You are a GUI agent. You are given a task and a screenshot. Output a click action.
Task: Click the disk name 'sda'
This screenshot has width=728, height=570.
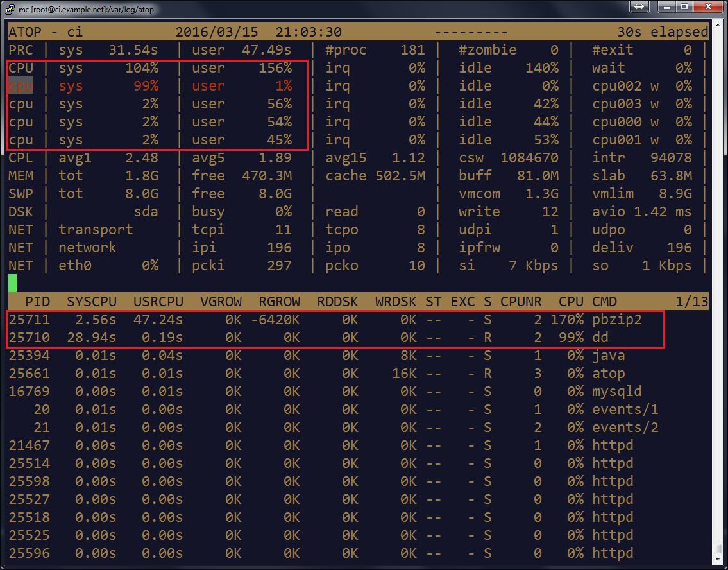(146, 212)
